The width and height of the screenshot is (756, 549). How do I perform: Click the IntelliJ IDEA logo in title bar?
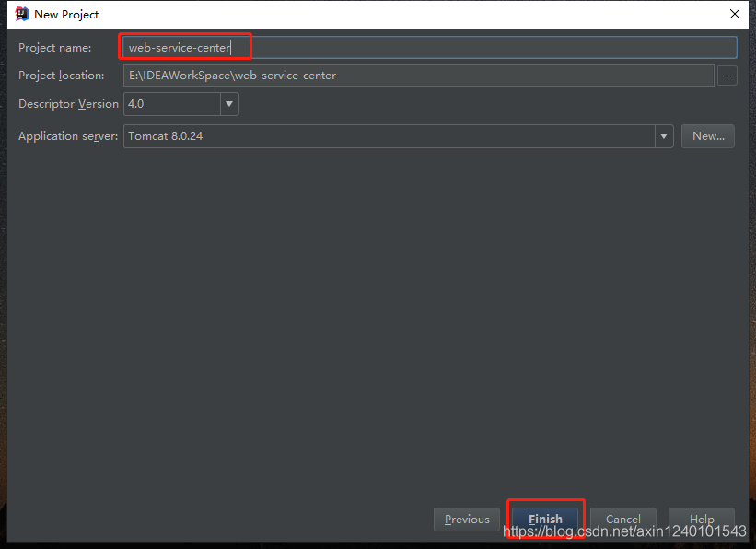[x=22, y=14]
